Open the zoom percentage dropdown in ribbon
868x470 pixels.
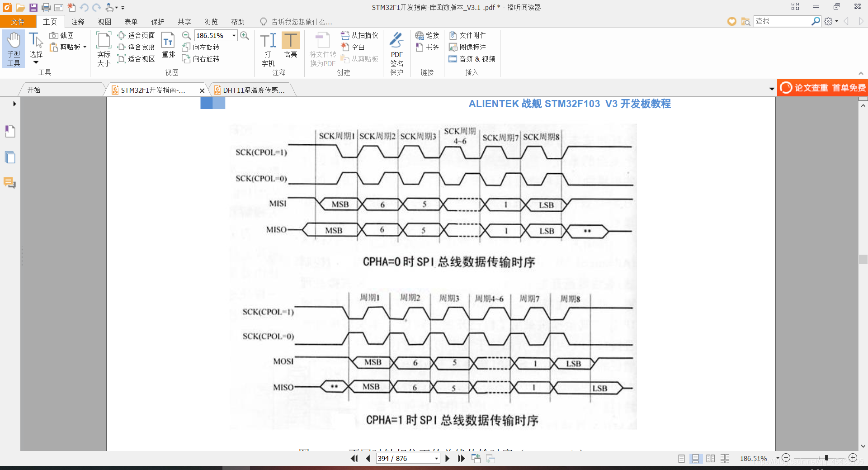pyautogui.click(x=234, y=35)
